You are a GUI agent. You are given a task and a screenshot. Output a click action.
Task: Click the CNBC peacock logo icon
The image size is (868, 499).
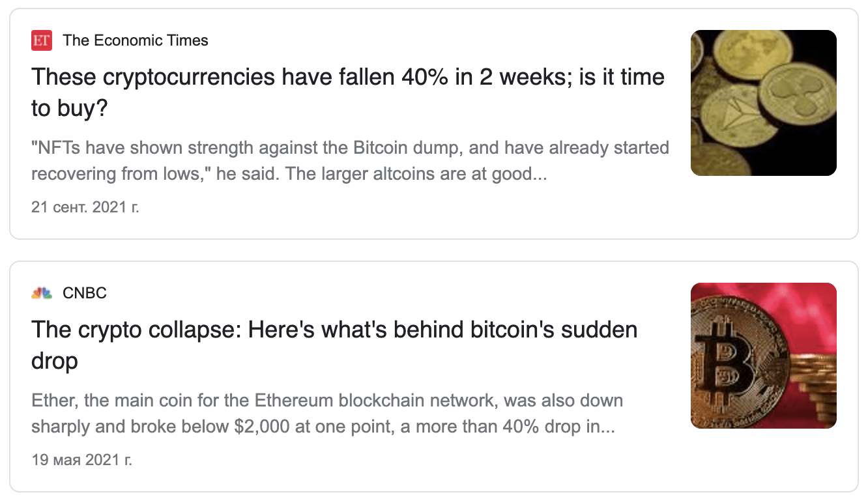tap(42, 293)
